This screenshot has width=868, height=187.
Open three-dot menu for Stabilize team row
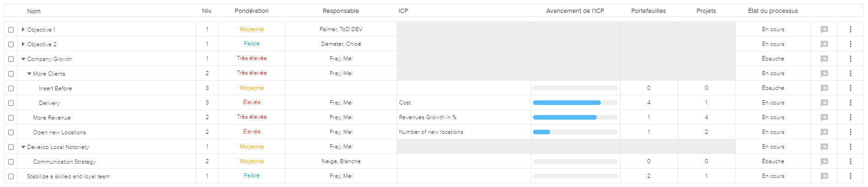tap(850, 176)
